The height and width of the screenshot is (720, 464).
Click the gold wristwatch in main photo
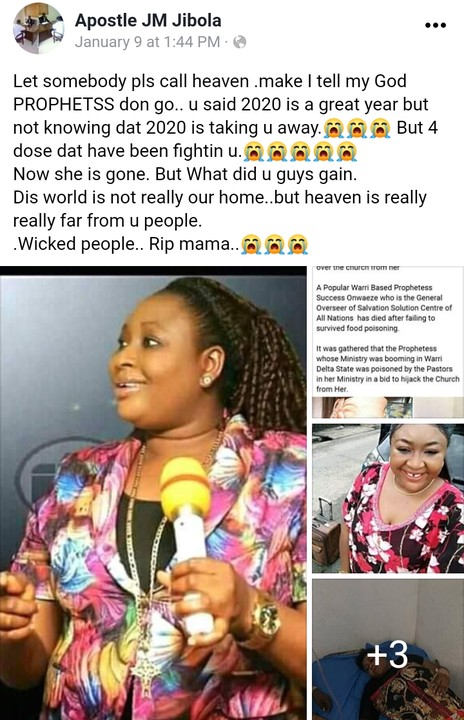coord(264,619)
